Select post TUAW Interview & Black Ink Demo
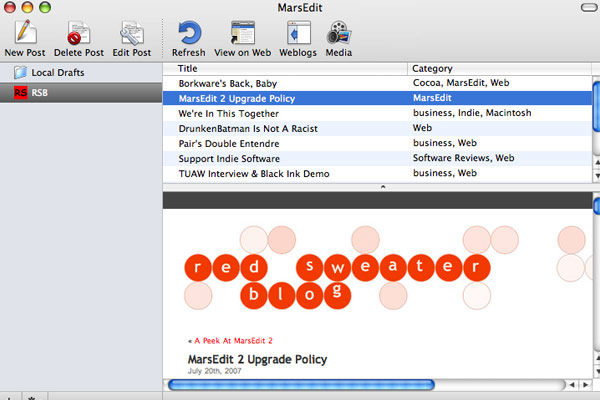Image resolution: width=600 pixels, height=400 pixels. [254, 174]
